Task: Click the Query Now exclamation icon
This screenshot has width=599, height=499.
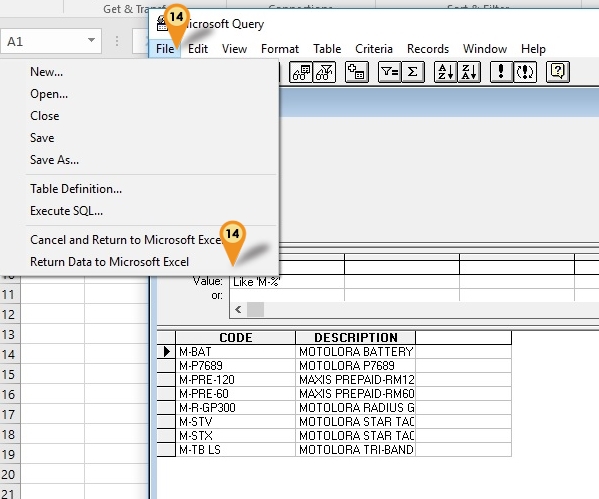Action: click(501, 72)
